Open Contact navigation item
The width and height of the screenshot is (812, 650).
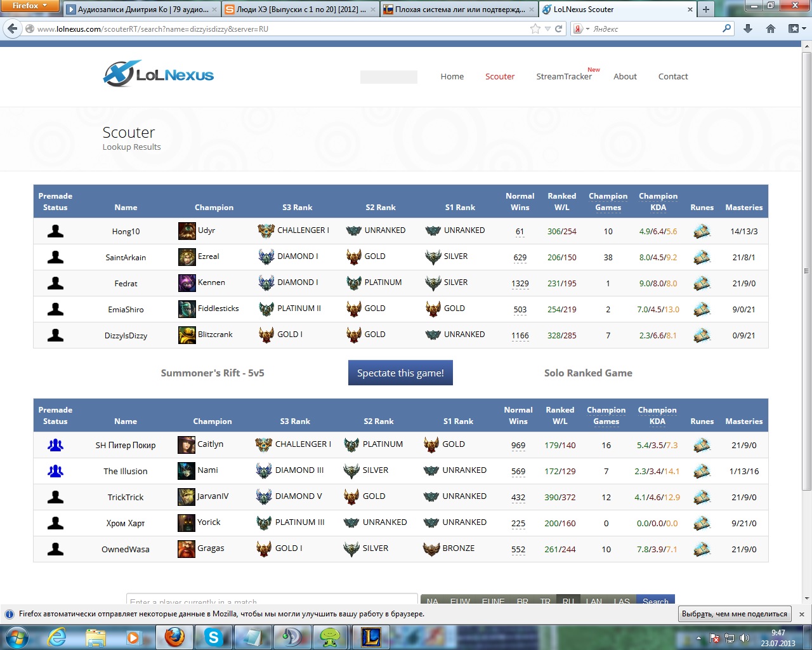[673, 76]
